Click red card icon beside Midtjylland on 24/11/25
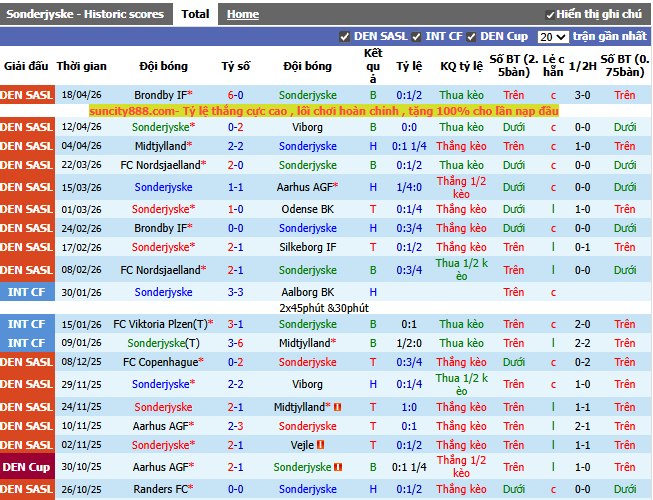Screen dimensions: 653x500 (337, 408)
